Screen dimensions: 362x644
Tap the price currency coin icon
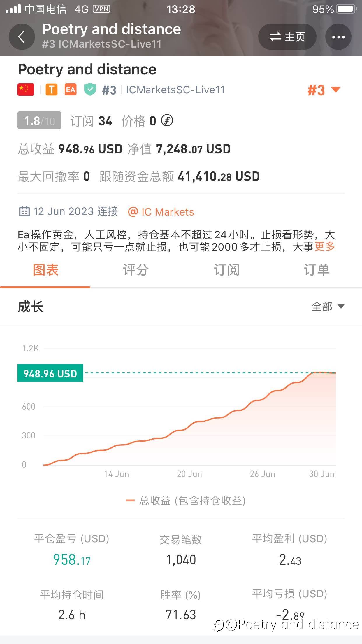click(x=167, y=120)
